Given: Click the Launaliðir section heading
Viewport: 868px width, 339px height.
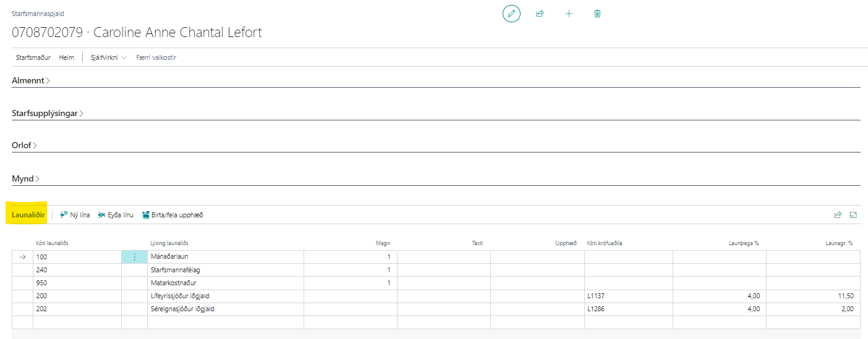Looking at the screenshot, I should click(x=28, y=215).
